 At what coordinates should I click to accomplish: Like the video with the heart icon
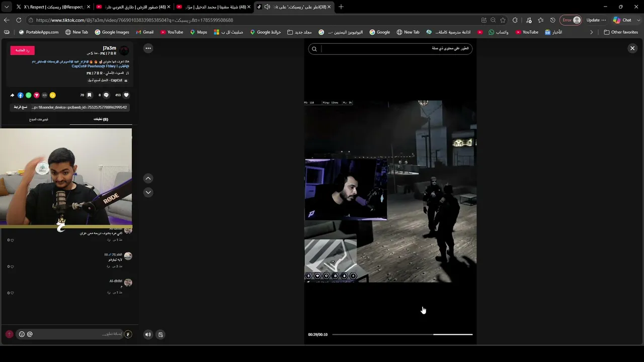[x=126, y=95]
